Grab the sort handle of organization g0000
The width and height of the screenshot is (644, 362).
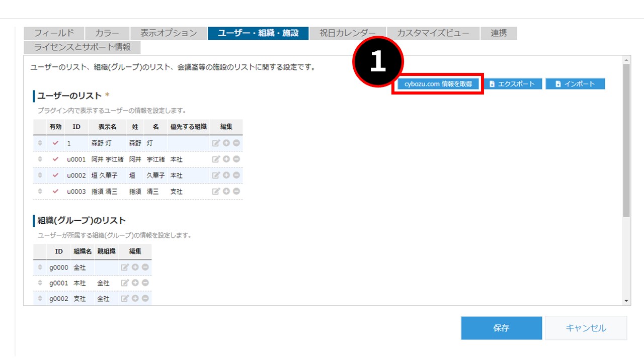point(40,267)
